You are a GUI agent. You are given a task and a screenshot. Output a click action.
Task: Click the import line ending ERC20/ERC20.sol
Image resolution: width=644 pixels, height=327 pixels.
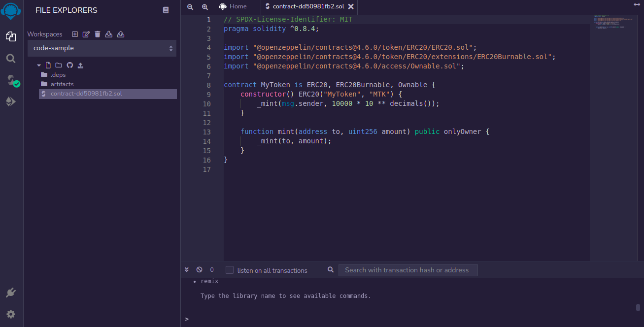click(x=350, y=47)
